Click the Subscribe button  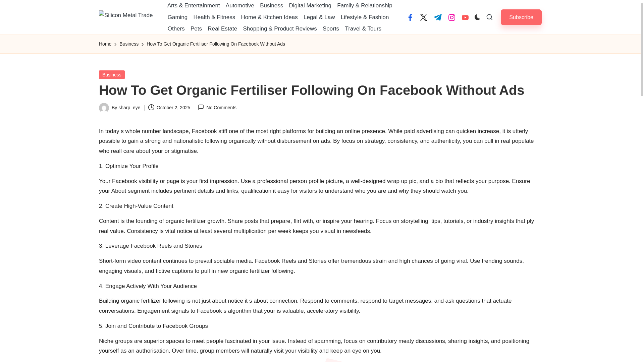[521, 17]
